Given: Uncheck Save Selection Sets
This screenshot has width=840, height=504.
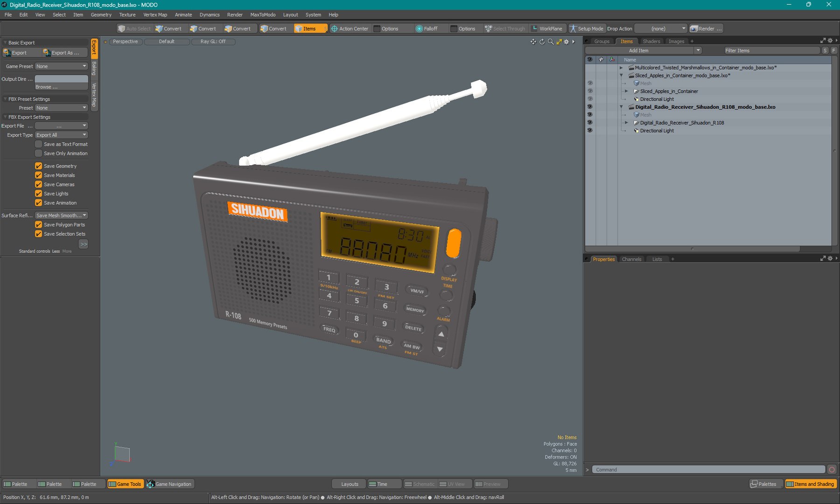Looking at the screenshot, I should tap(39, 234).
